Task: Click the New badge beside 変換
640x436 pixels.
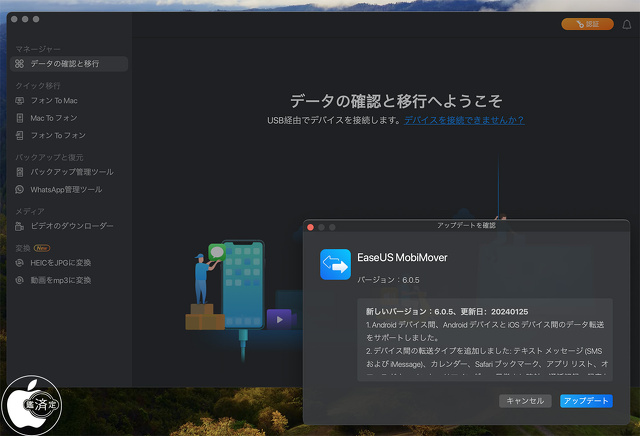Action: [x=42, y=248]
